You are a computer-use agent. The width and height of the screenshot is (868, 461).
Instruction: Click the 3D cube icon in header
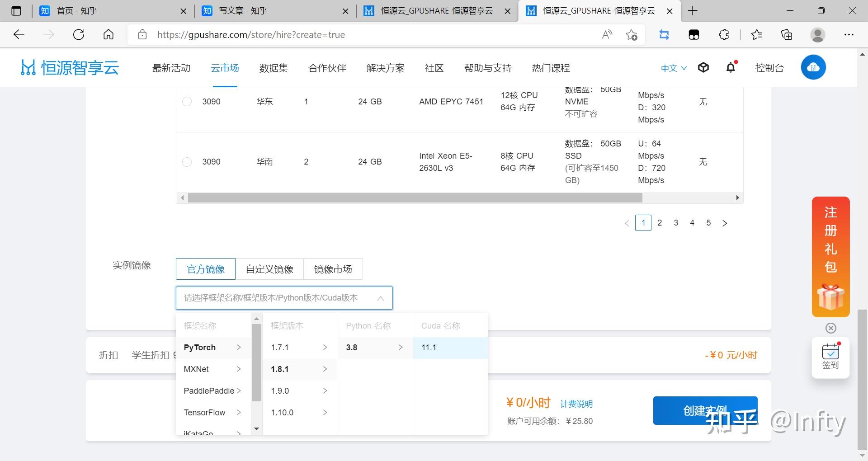click(x=703, y=68)
